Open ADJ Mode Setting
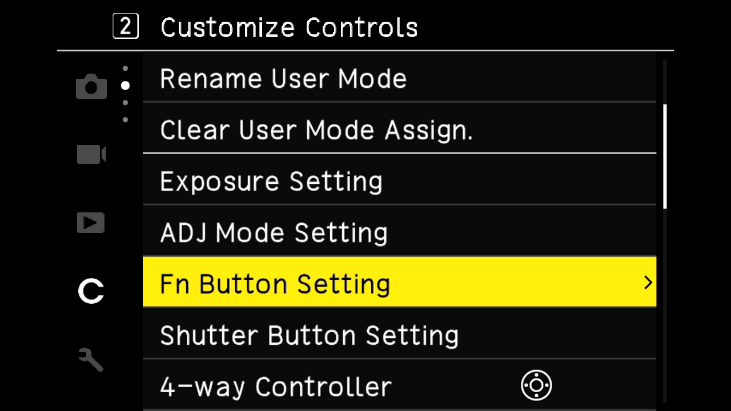This screenshot has width=731, height=411. click(x=274, y=234)
